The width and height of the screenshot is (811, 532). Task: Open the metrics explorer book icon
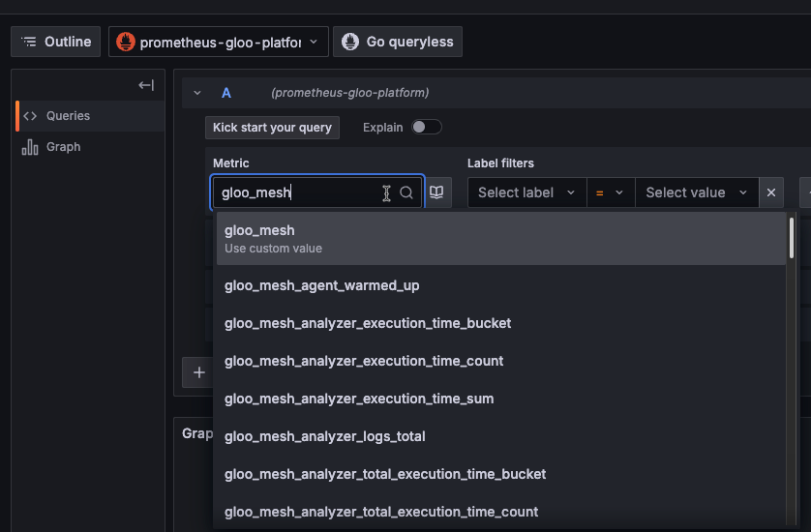436,192
